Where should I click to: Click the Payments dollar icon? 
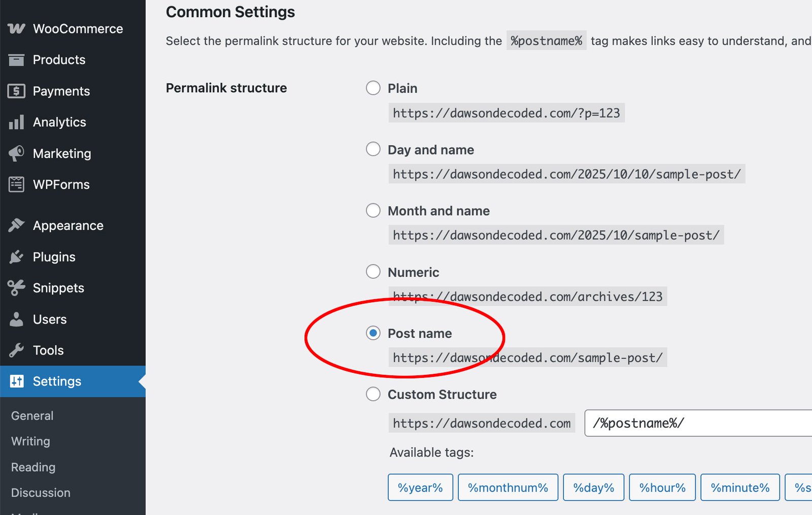(16, 91)
